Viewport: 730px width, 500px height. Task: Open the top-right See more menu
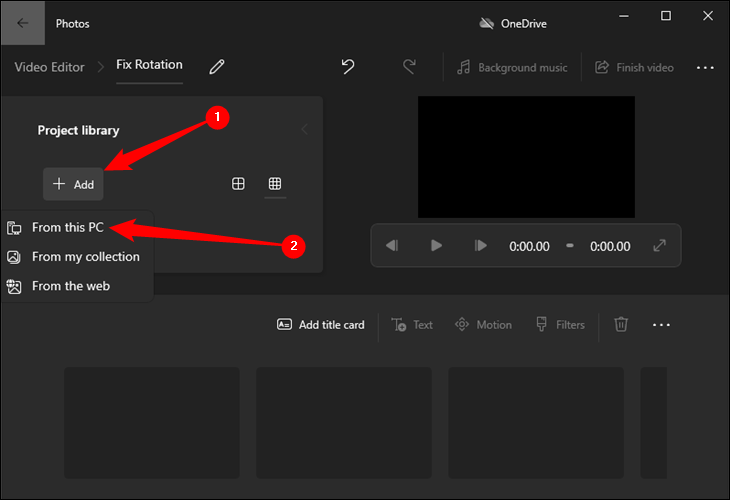tap(705, 67)
